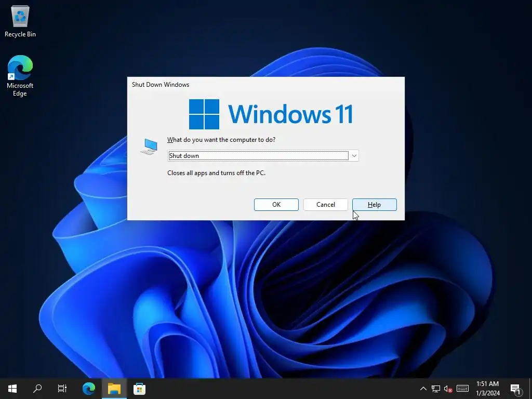
Task: Expand the Shut down action dropdown arrow
Action: [354, 156]
